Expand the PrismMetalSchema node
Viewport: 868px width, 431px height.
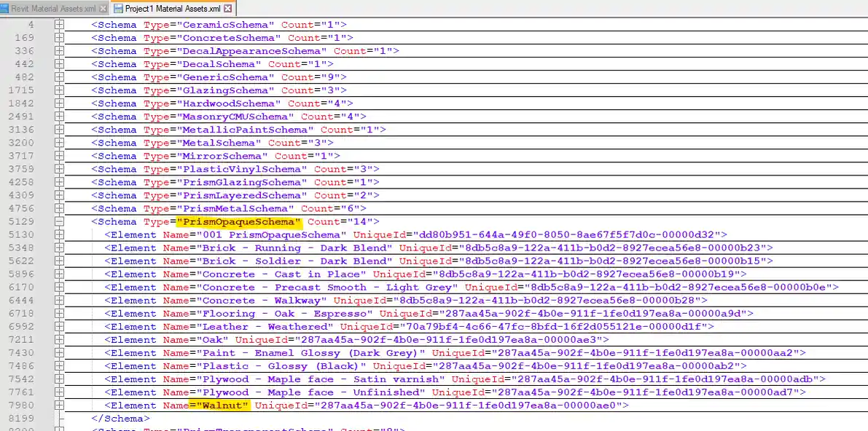coord(59,208)
